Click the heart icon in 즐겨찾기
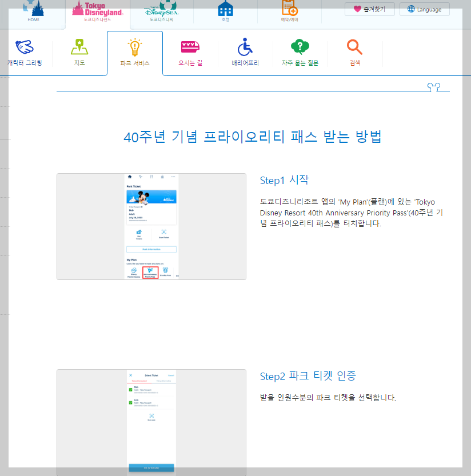 pyautogui.click(x=357, y=9)
